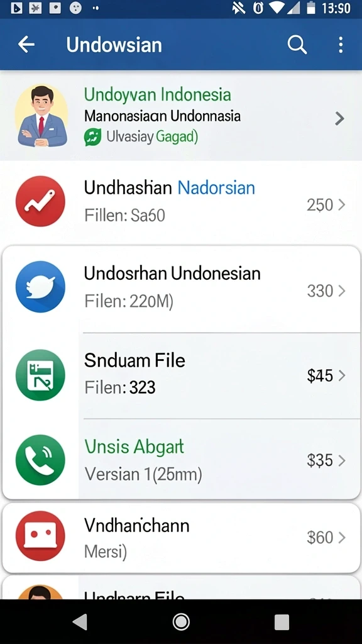Tap the Android home navigation button
The image size is (362, 644).
tap(181, 622)
